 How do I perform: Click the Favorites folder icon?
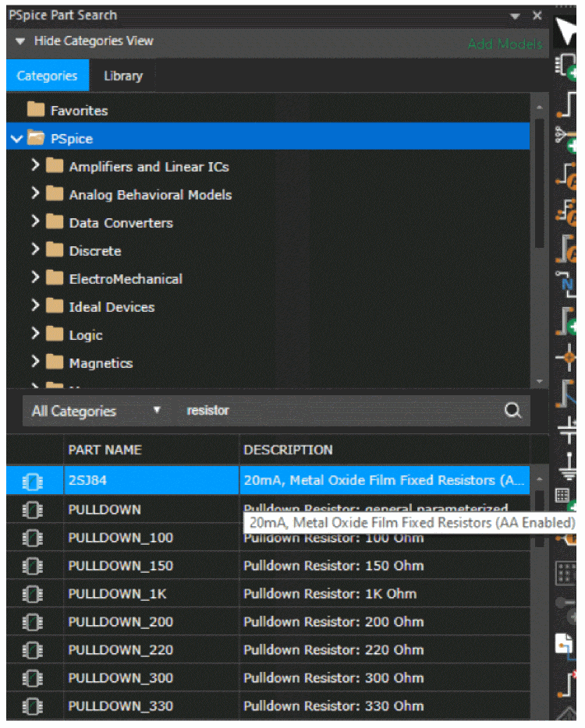tap(36, 110)
